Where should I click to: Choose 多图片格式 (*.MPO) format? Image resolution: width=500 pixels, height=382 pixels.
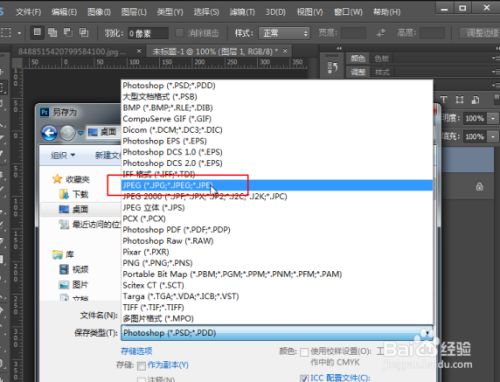[277, 318]
